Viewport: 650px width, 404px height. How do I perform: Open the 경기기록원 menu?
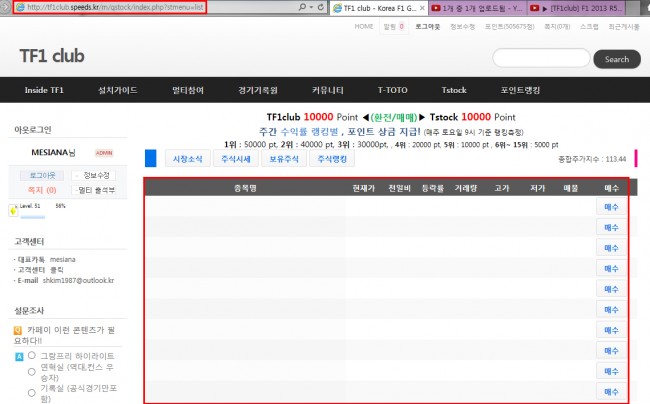click(257, 90)
